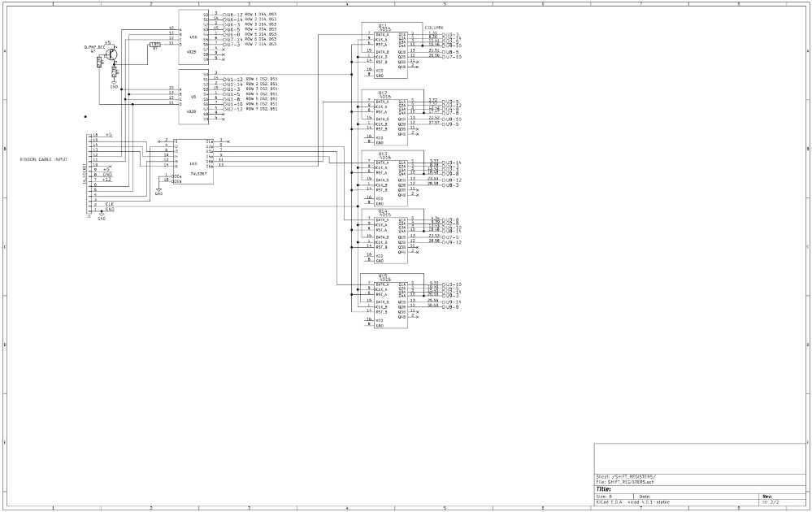
Task: Click the "U7-5" output label
Action: tap(452, 237)
